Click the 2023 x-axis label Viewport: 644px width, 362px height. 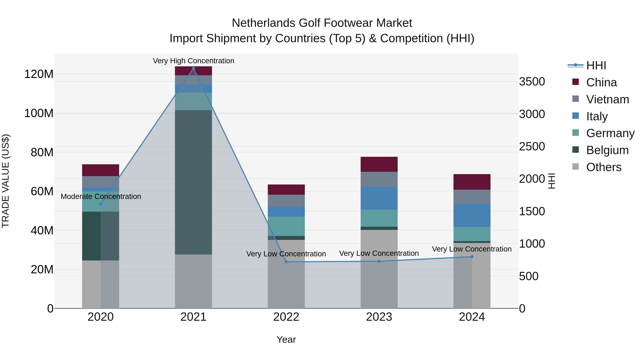[379, 317]
